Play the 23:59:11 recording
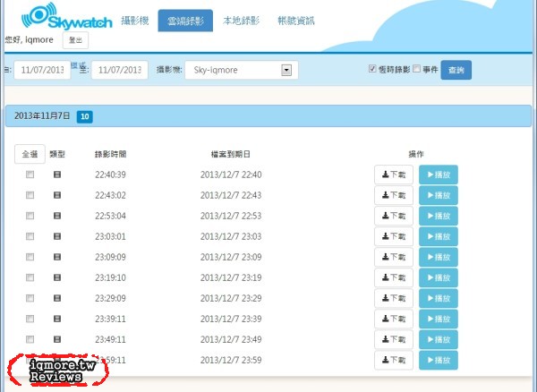Screen dimensions: 537x392 (x=439, y=360)
